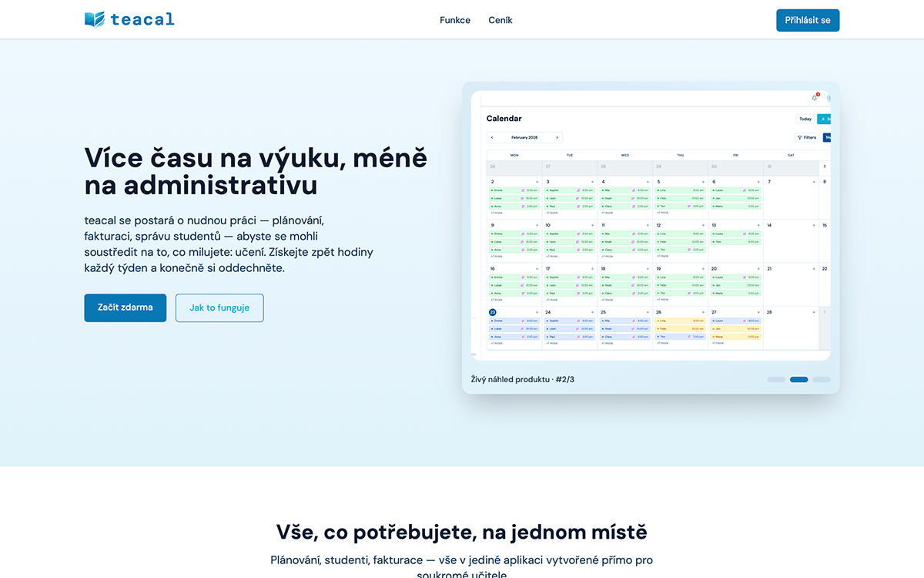Add event with plus on February 28
The image size is (924, 578).
(x=814, y=312)
